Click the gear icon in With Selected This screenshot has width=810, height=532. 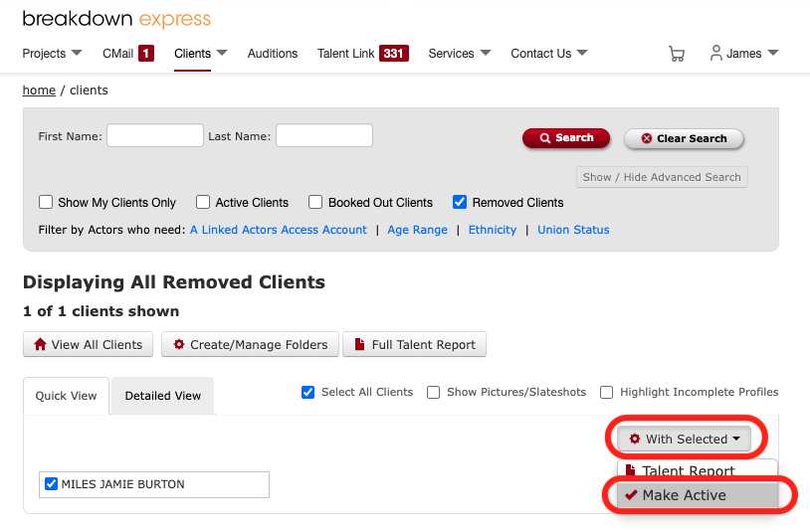634,439
